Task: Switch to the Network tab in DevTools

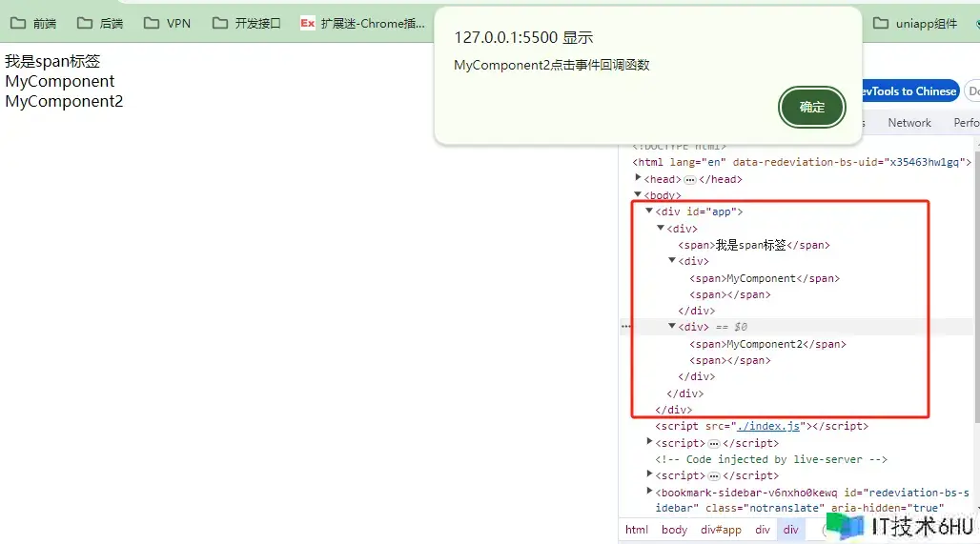Action: pyautogui.click(x=909, y=123)
